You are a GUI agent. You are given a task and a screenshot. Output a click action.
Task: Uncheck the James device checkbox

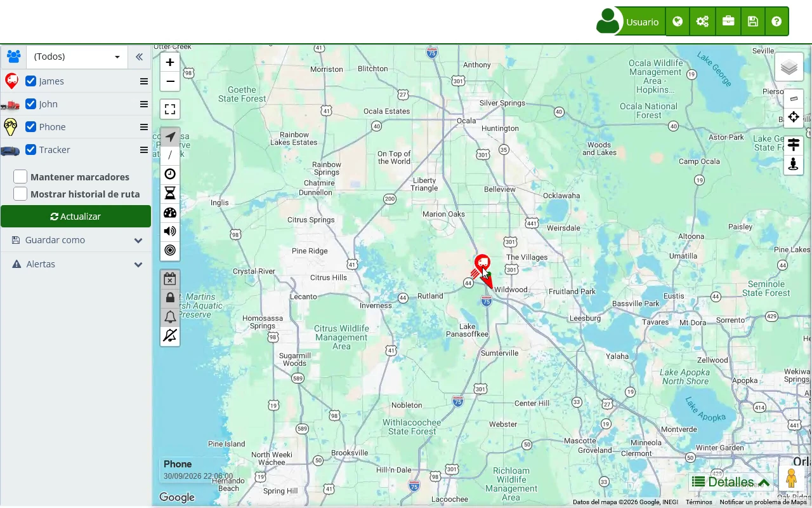point(30,81)
